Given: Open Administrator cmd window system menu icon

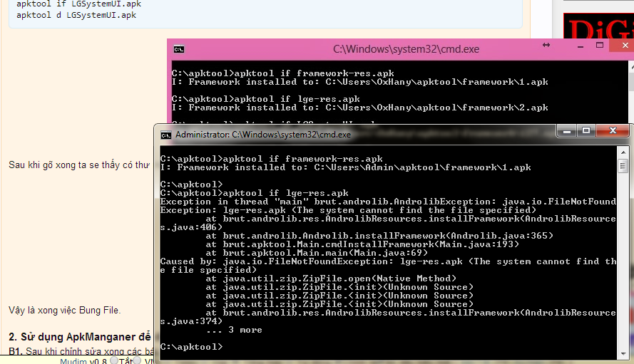Looking at the screenshot, I should point(165,135).
